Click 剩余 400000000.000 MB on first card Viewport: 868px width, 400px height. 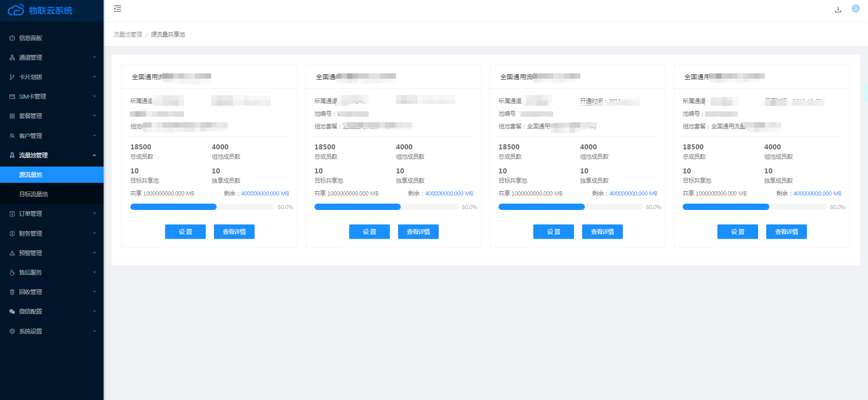pyautogui.click(x=256, y=193)
